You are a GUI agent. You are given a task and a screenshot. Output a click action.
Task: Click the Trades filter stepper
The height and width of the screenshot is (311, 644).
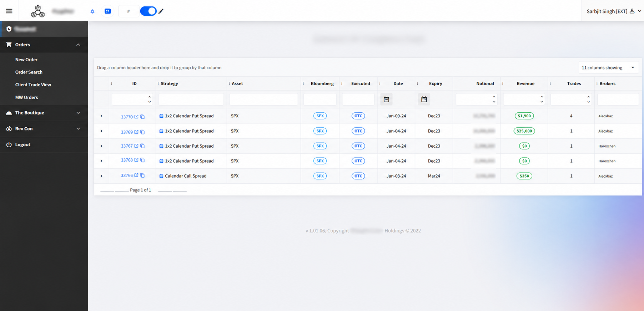[x=589, y=99]
